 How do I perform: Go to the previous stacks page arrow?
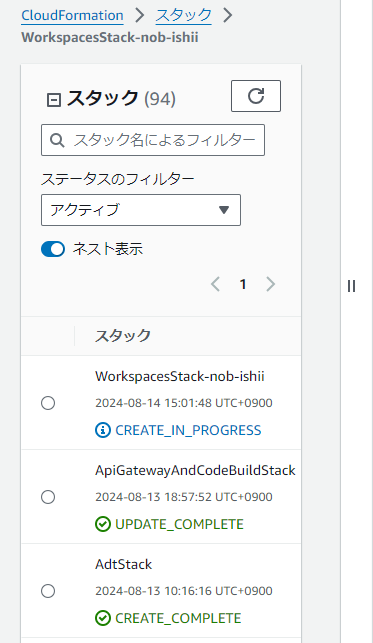(x=215, y=284)
